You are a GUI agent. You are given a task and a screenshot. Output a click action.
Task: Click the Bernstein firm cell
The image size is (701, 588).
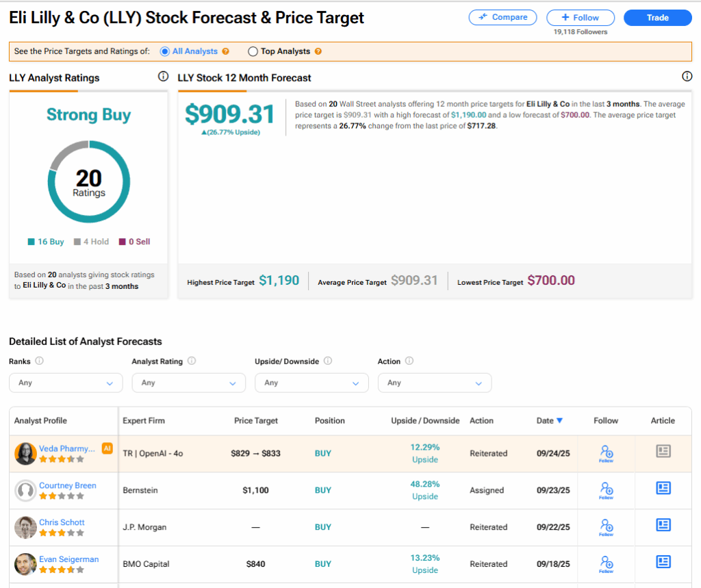coord(140,491)
